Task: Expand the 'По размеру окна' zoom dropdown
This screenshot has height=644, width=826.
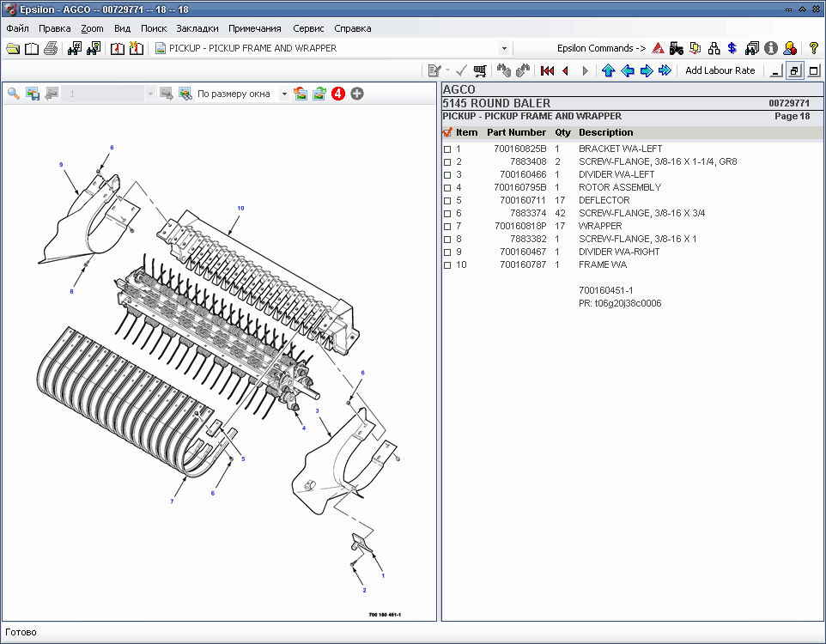Action: tap(284, 94)
